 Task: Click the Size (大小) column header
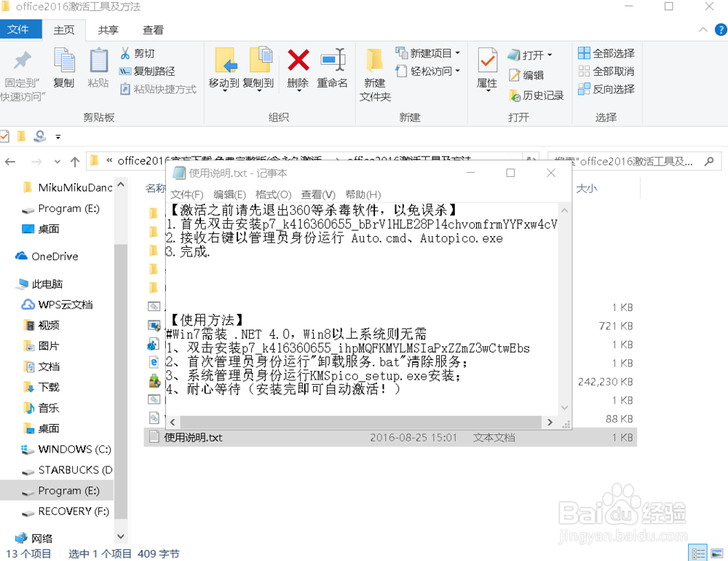coord(587,188)
